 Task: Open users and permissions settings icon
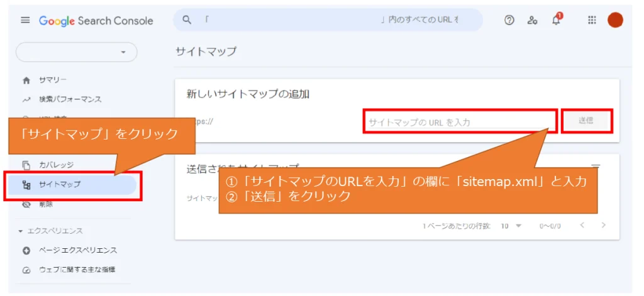[533, 21]
